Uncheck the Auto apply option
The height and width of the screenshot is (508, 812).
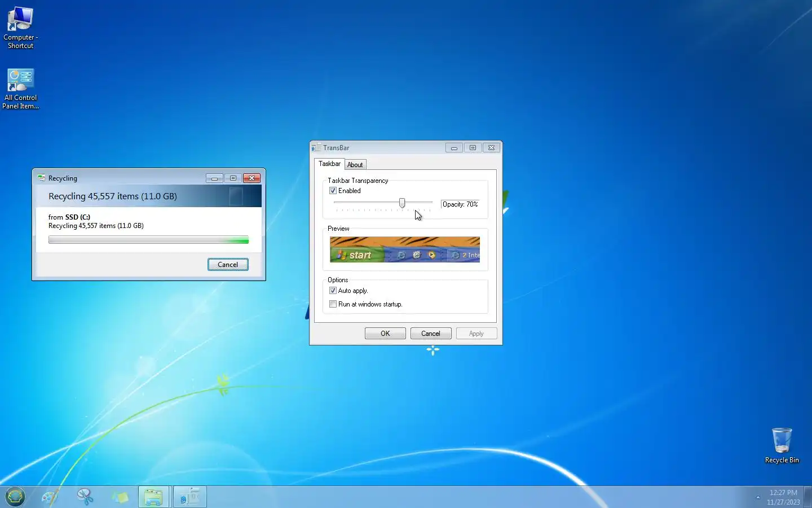pos(333,291)
